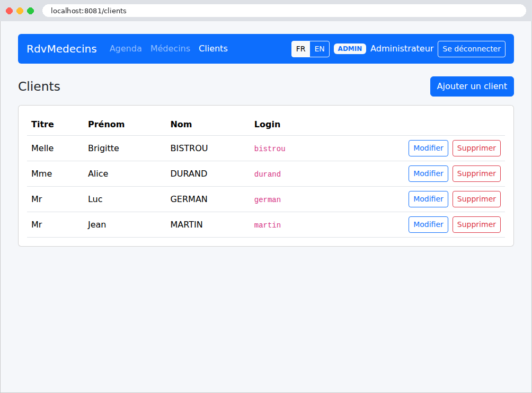Open the RdvMedecins home brand link

click(62, 49)
